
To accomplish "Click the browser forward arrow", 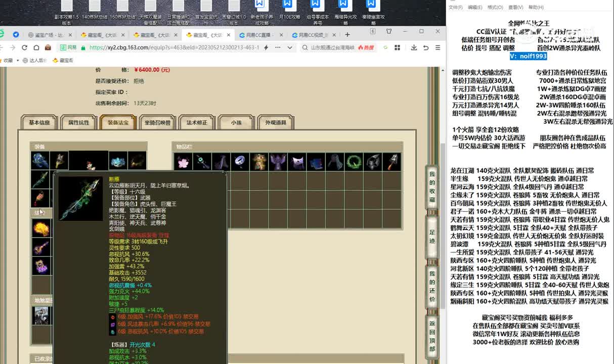I will pyautogui.click(x=13, y=48).
